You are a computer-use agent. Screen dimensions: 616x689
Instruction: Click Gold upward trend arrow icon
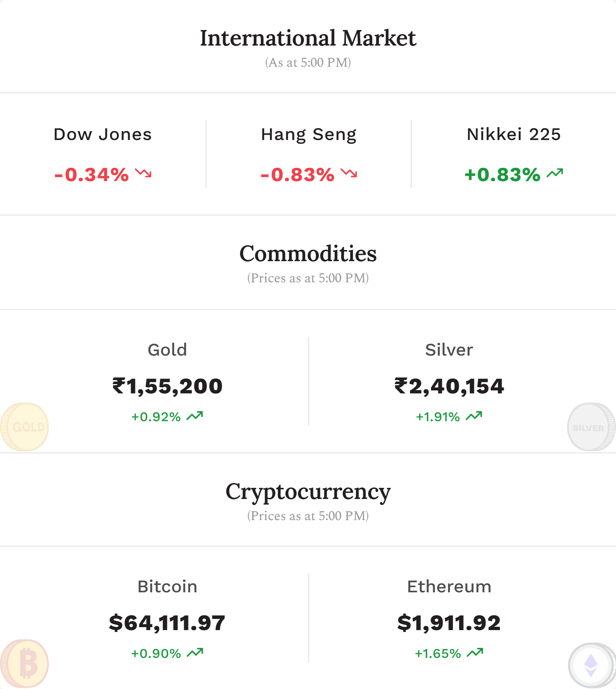[195, 416]
